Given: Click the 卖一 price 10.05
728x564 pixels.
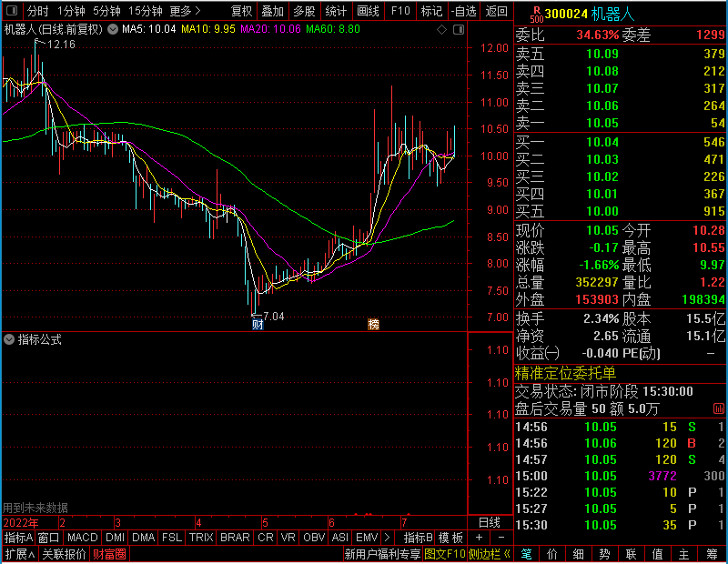Looking at the screenshot, I should click(602, 123).
